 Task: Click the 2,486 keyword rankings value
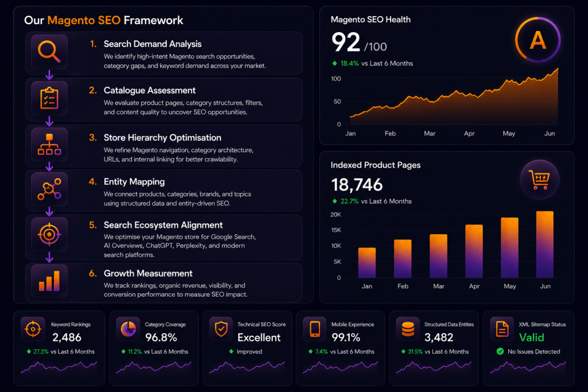pyautogui.click(x=67, y=337)
